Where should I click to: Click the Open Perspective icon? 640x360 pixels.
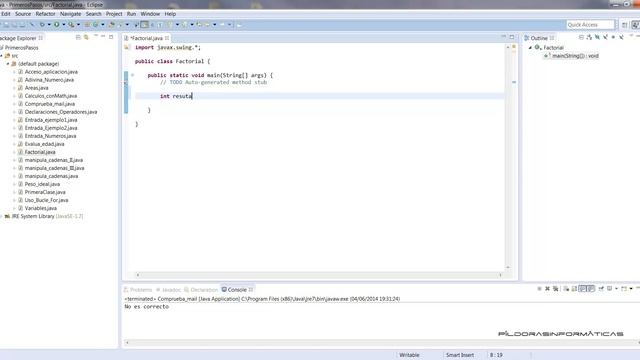[x=624, y=25]
